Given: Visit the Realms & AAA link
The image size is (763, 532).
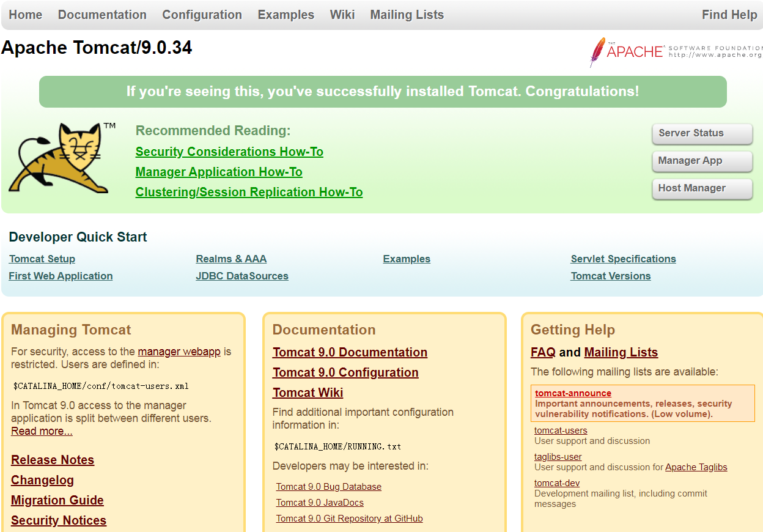Looking at the screenshot, I should click(231, 259).
